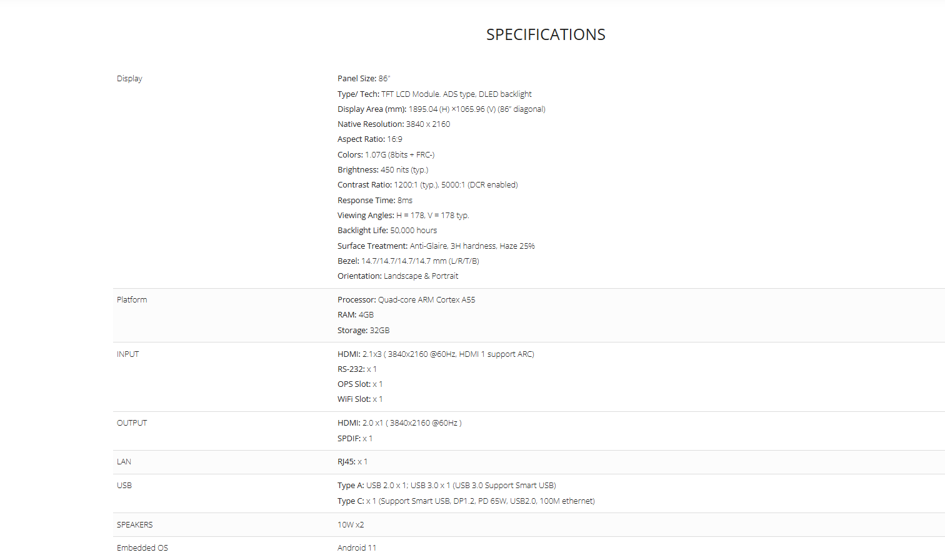Click the SPDIF x 1 output line
Screen dimensions: 945x560
pos(355,439)
